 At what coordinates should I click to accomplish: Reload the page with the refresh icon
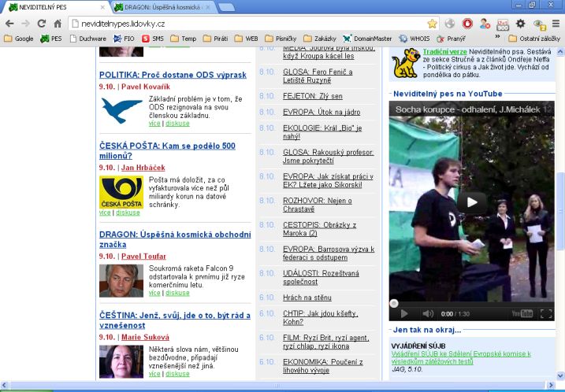point(42,24)
